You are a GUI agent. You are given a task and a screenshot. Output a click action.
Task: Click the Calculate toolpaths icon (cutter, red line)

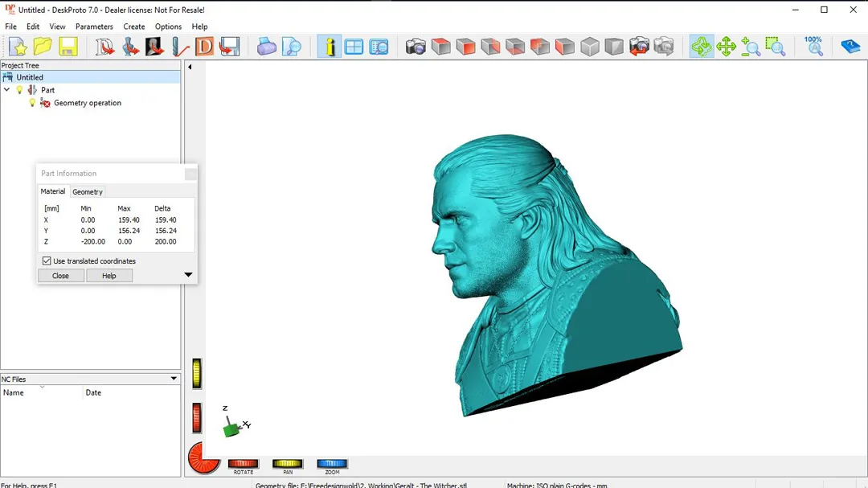pos(180,47)
